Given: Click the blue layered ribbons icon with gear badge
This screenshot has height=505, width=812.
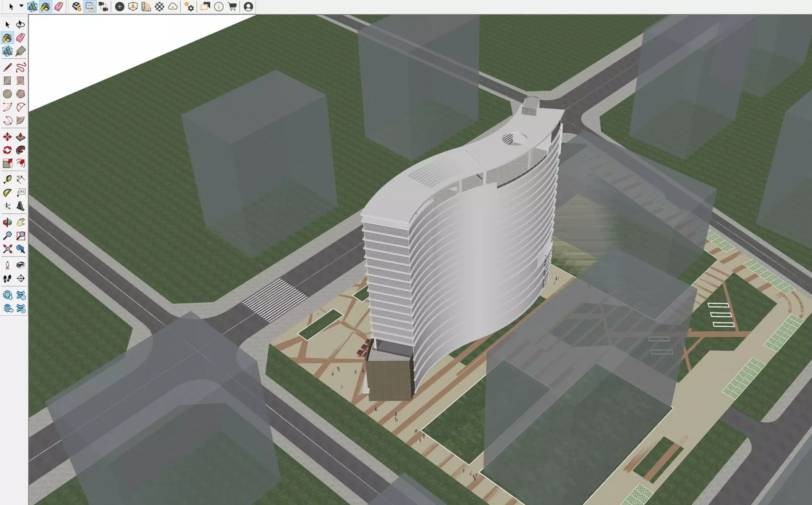Looking at the screenshot, I should [x=21, y=308].
